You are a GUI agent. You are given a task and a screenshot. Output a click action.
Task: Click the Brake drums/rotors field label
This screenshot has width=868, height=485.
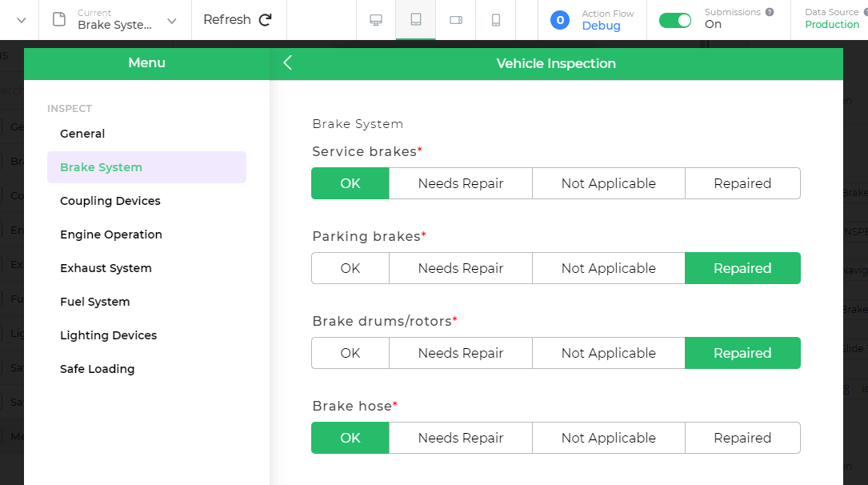click(382, 321)
